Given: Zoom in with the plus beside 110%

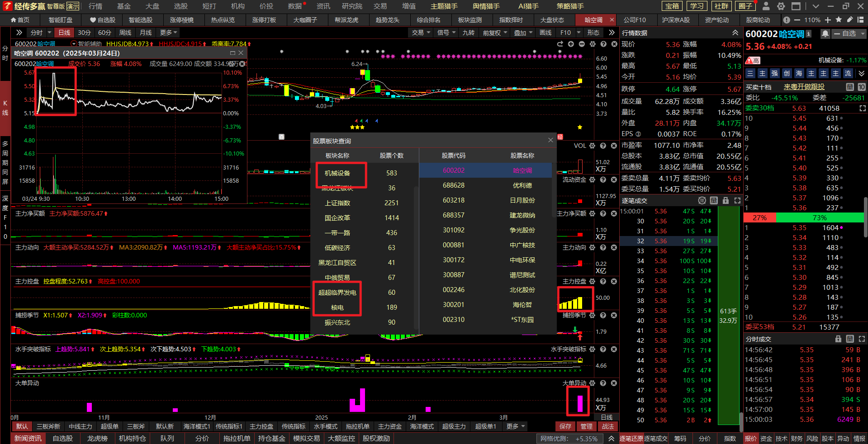Looking at the screenshot, I should [828, 20].
